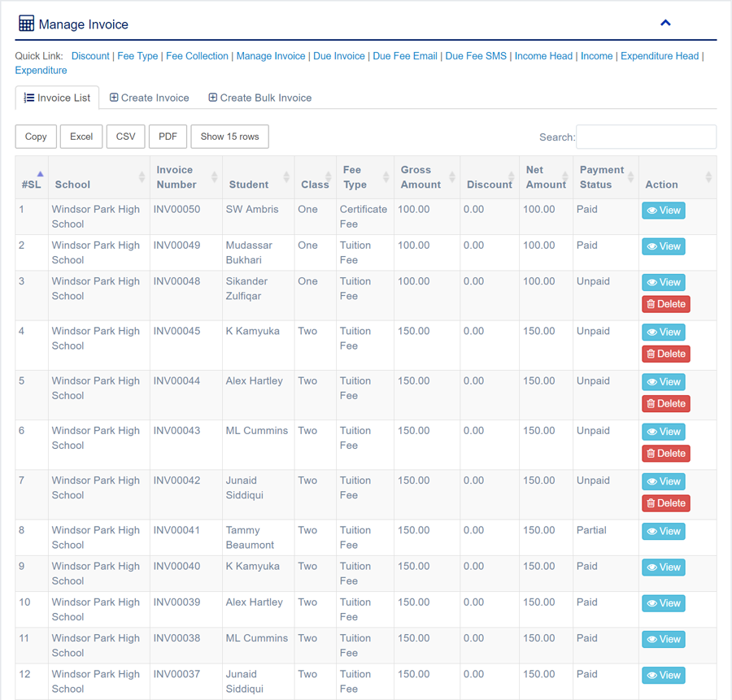This screenshot has width=732, height=700.
Task: Delete invoice INV00048
Action: tap(665, 304)
